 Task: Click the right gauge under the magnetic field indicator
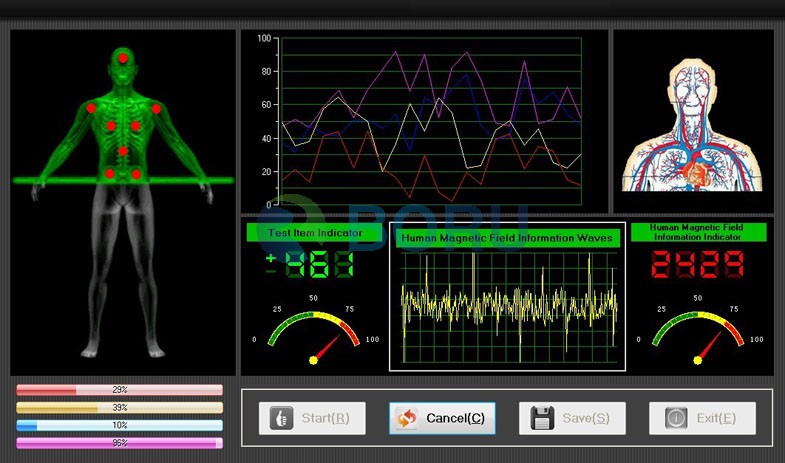[x=698, y=335]
